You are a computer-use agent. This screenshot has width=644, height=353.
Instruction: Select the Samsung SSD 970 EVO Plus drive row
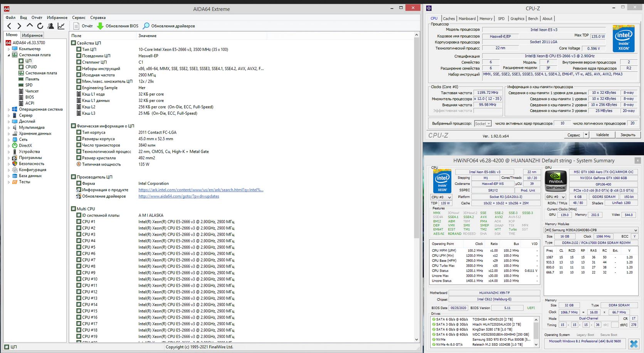coord(482,339)
